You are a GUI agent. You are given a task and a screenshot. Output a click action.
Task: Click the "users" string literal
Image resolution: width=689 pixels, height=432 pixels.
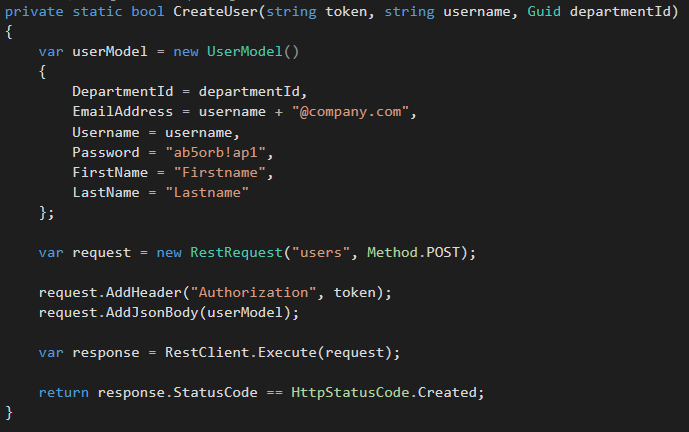coord(321,252)
